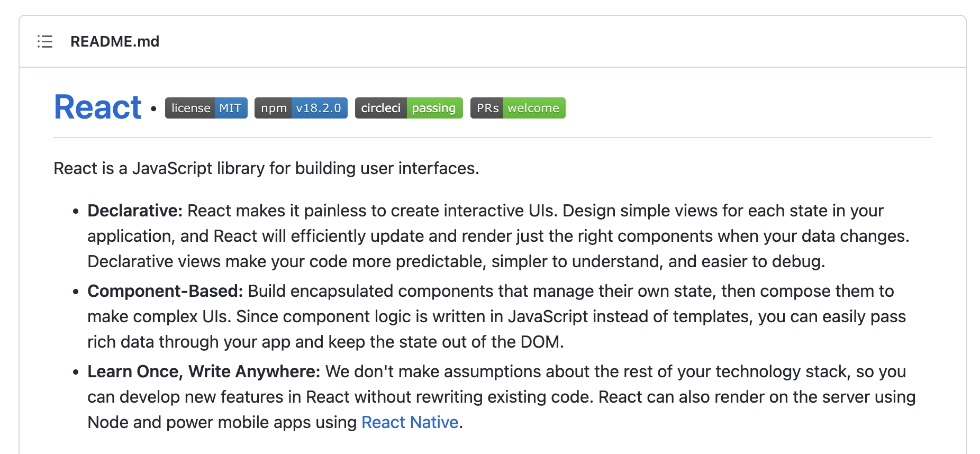Screen dimensions: 980x454
Task: Open the npm v18.2.0 badge
Action: click(x=301, y=108)
